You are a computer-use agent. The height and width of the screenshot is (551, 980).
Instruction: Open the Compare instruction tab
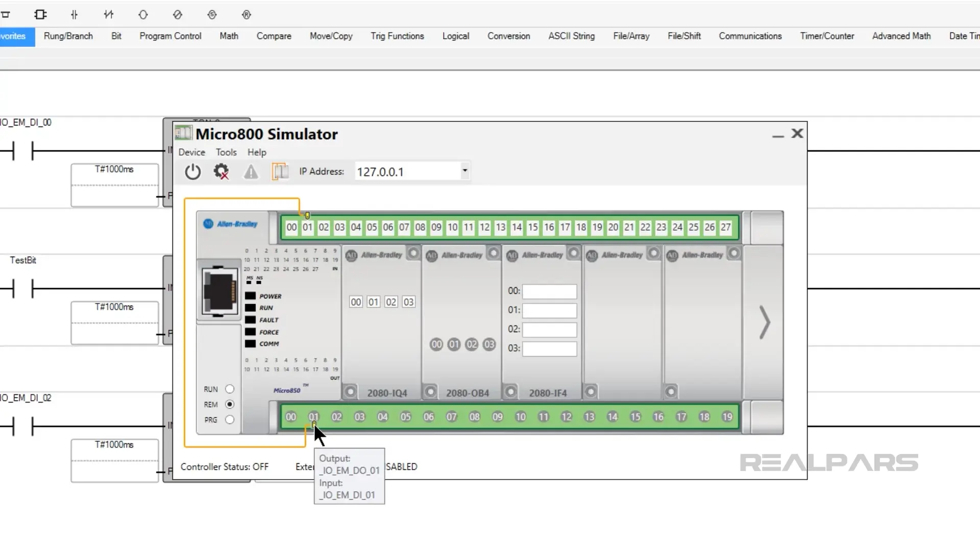[x=274, y=36]
